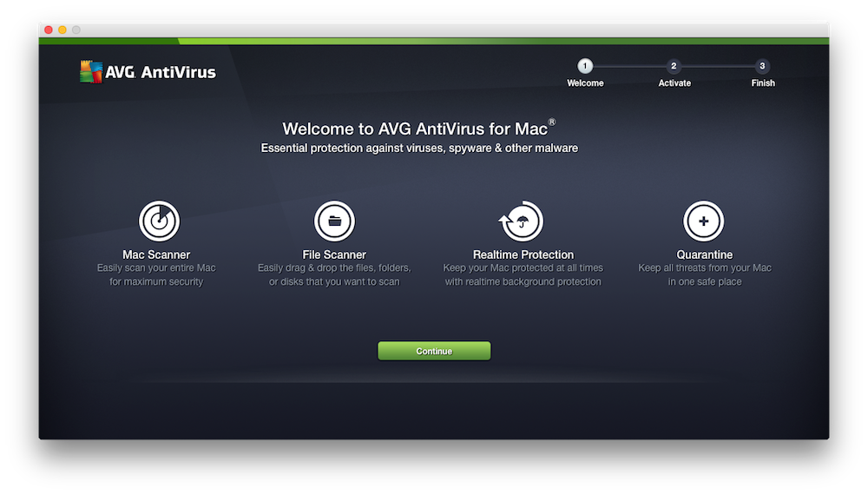
Task: Select step 1 Welcome circle
Action: (x=585, y=66)
